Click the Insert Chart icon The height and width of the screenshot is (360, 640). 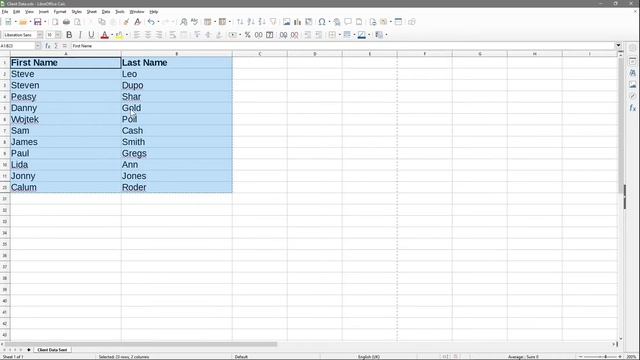[298, 22]
